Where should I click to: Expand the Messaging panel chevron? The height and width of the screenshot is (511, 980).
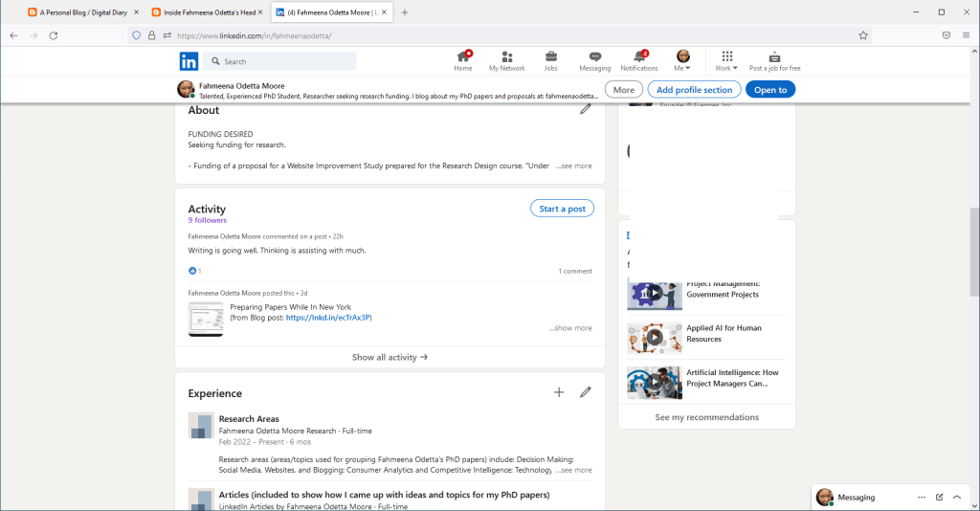[x=956, y=498]
